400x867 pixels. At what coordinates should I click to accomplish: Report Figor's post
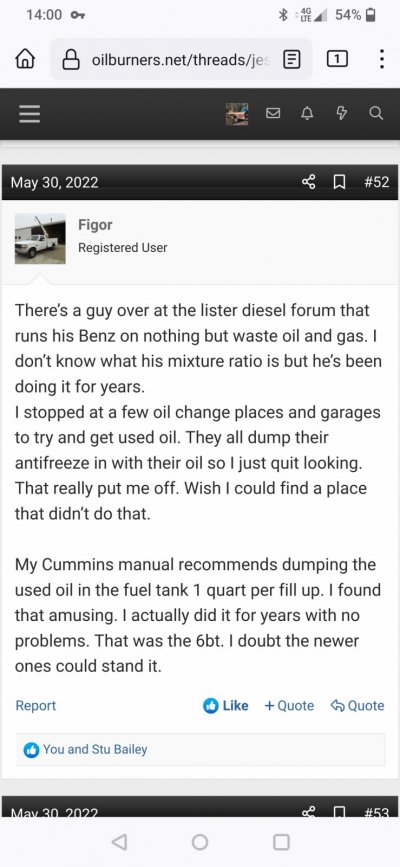[35, 706]
